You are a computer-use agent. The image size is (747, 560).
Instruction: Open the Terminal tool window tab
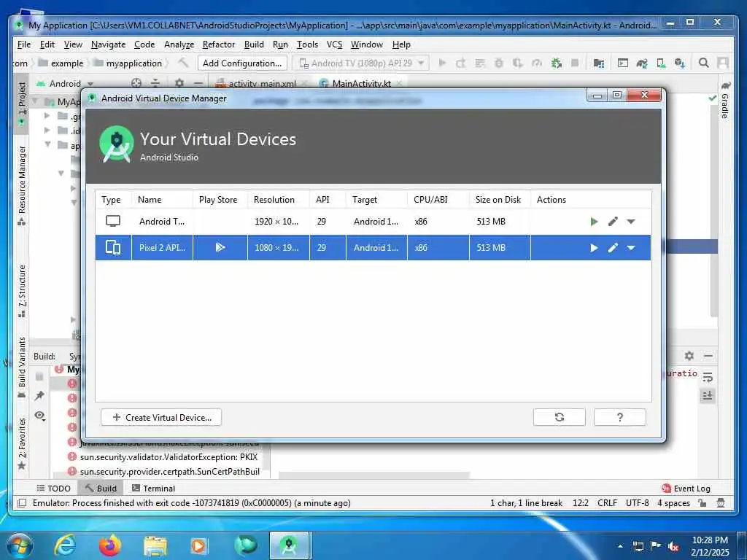(x=153, y=488)
